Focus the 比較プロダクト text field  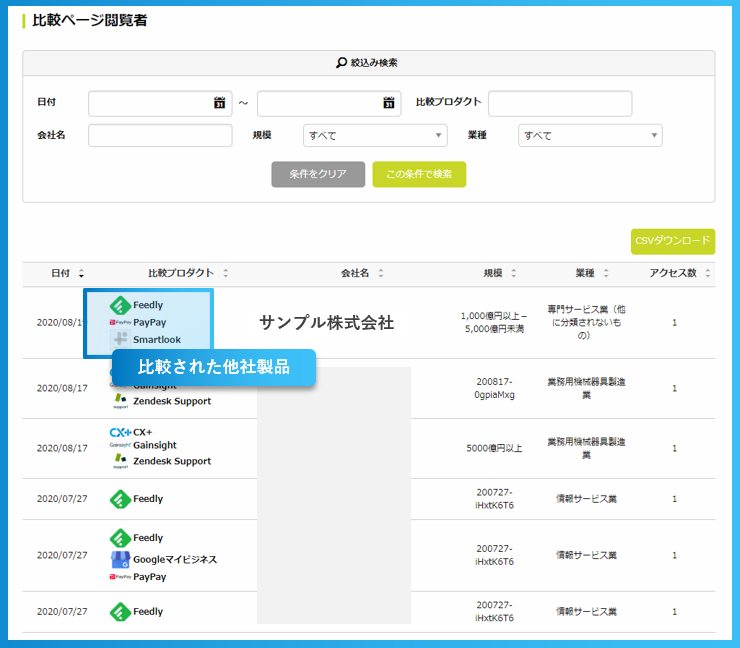(x=560, y=103)
